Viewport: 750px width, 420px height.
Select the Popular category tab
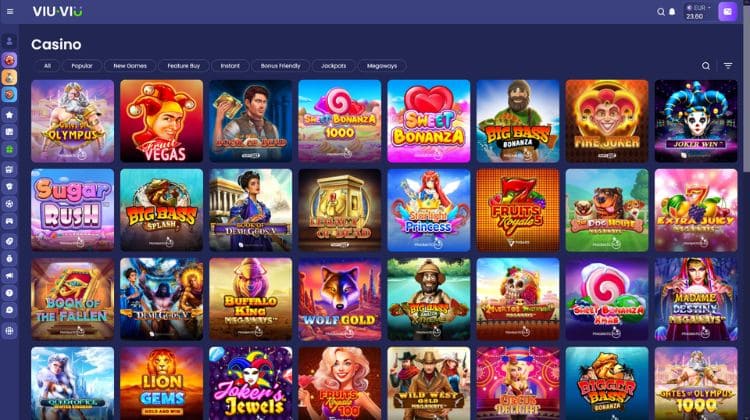click(82, 66)
